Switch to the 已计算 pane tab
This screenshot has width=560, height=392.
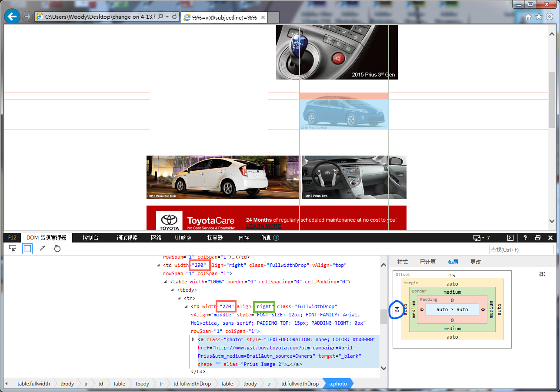pyautogui.click(x=428, y=262)
